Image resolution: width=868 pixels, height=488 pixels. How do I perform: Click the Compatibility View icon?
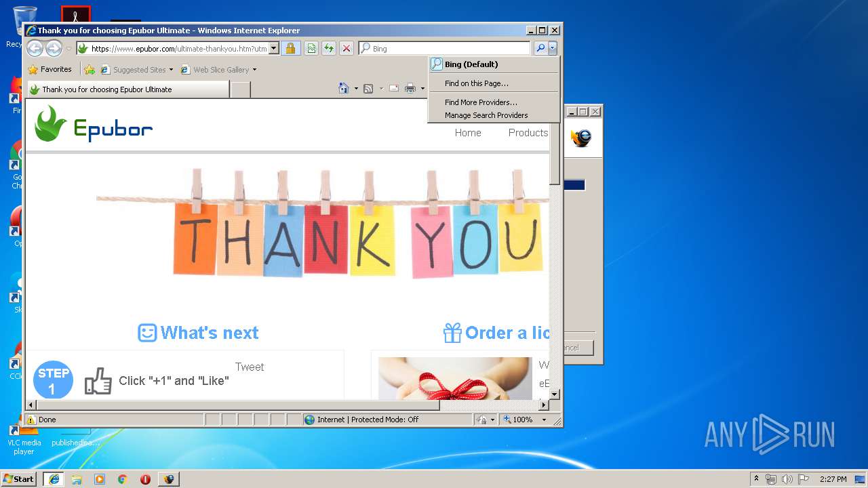(x=311, y=48)
